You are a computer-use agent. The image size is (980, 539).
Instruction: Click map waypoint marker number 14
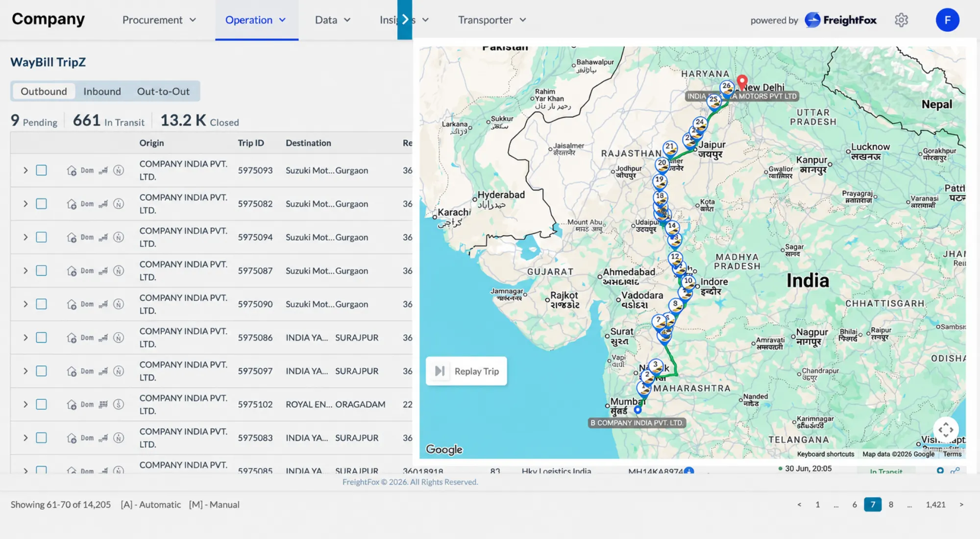pos(672,228)
